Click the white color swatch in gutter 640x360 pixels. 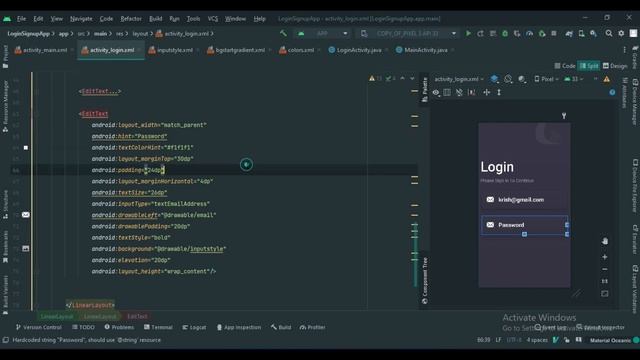26,147
